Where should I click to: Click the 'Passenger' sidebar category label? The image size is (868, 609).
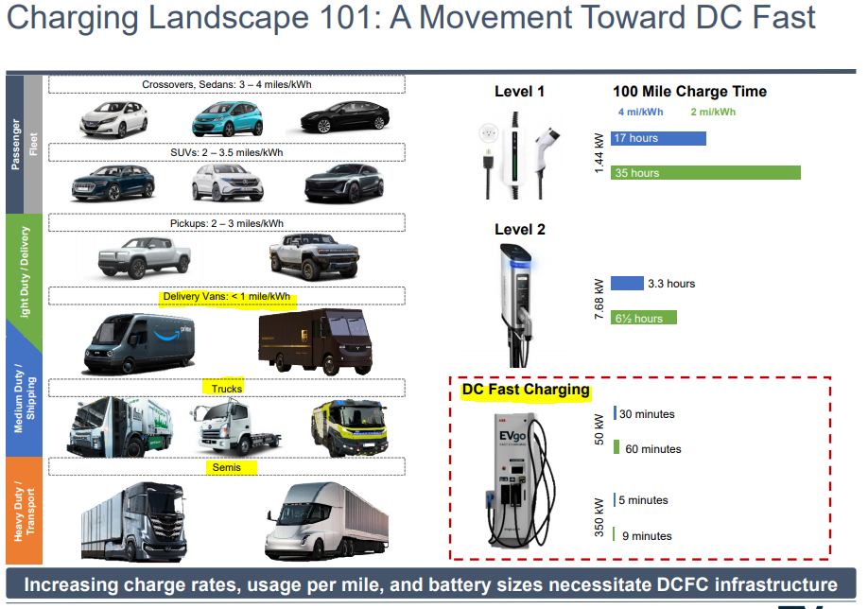point(15,145)
